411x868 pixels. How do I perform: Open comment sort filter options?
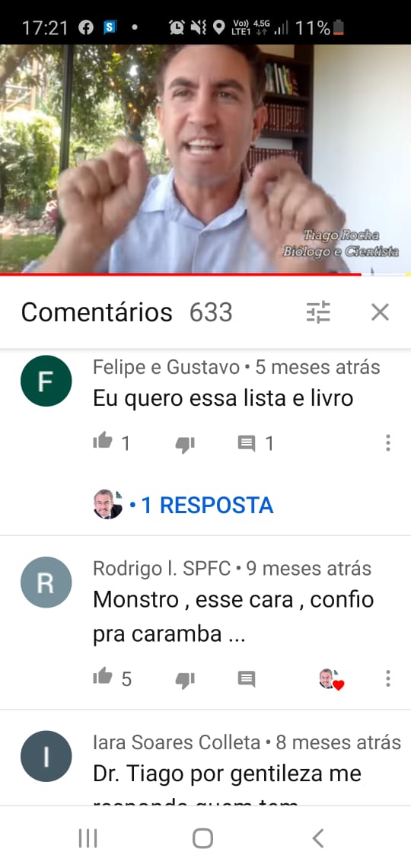tap(318, 312)
